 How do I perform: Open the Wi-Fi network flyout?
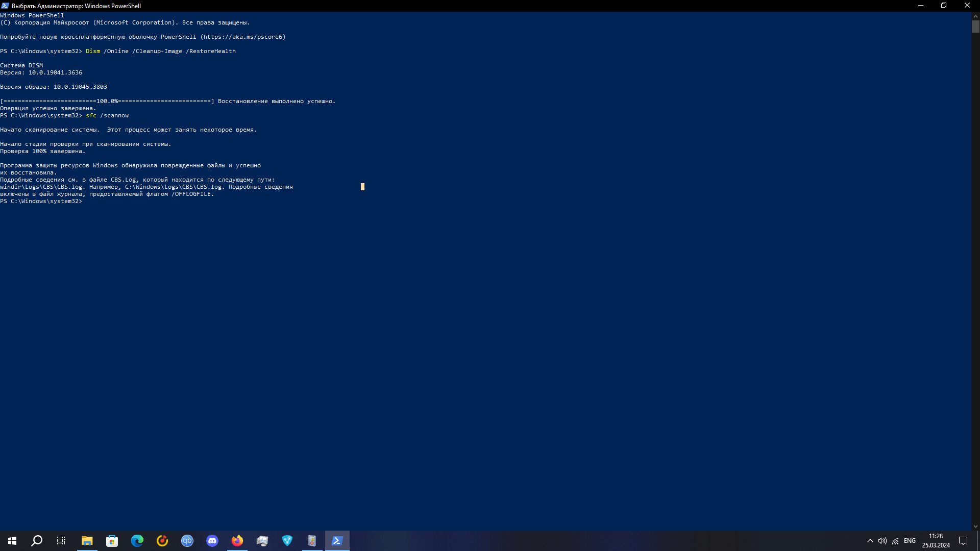(x=895, y=541)
